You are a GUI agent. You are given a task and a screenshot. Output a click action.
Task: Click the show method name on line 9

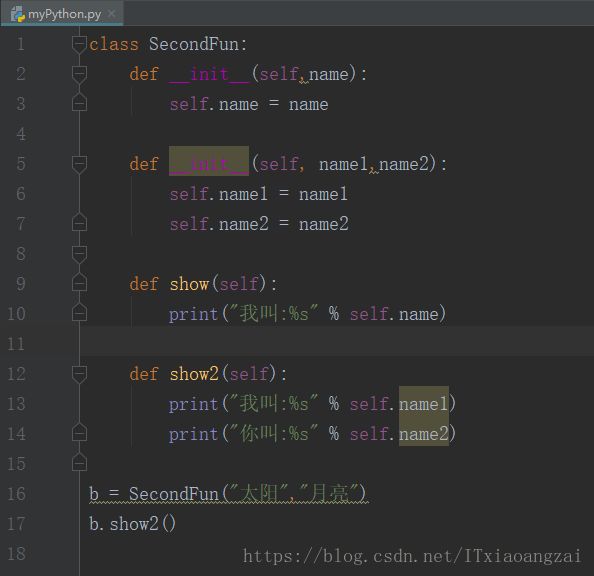189,284
